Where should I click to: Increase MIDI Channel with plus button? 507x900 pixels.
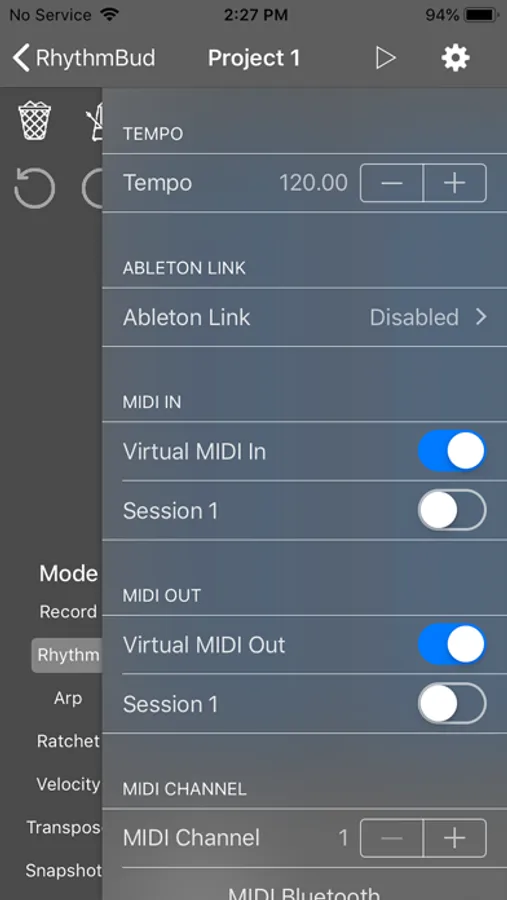point(455,838)
